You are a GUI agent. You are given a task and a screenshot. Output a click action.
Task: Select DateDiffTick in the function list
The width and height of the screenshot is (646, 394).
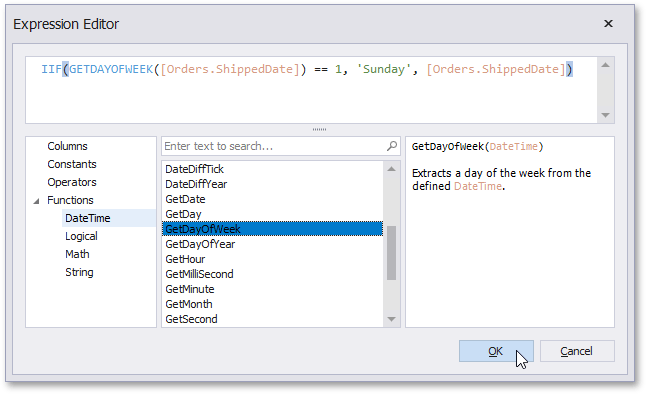[x=272, y=169]
